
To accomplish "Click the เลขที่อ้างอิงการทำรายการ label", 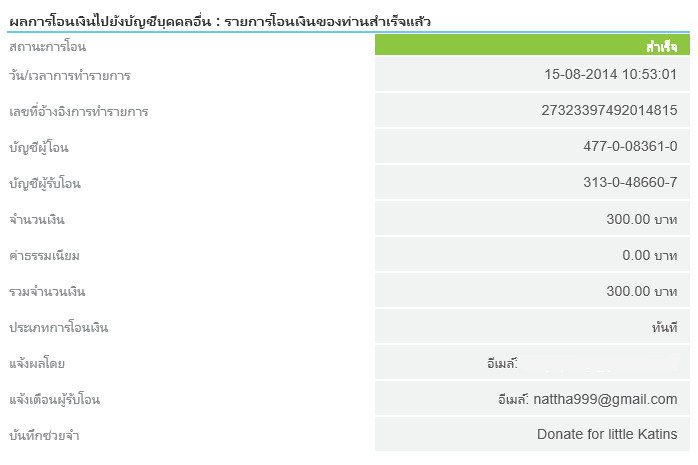I will [78, 111].
